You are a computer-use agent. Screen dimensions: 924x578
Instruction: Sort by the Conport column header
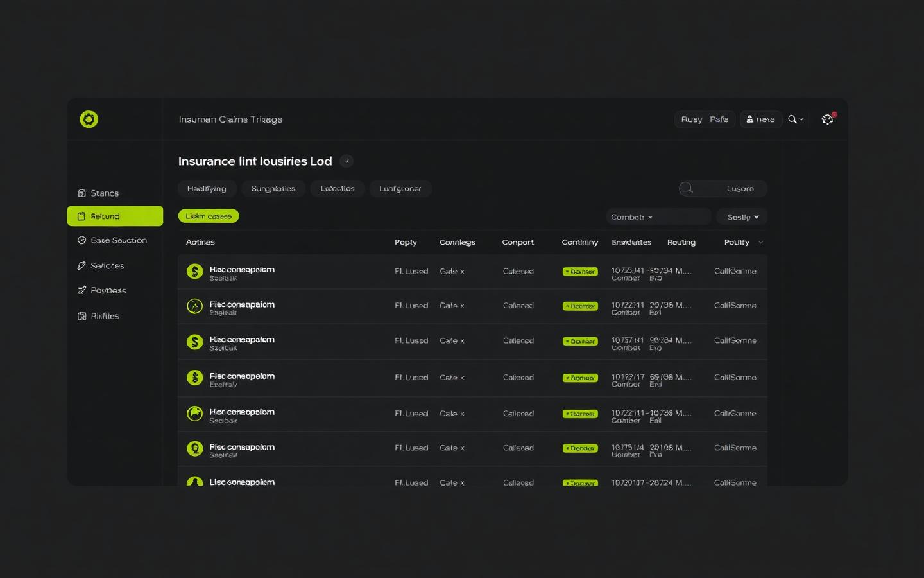tap(518, 242)
